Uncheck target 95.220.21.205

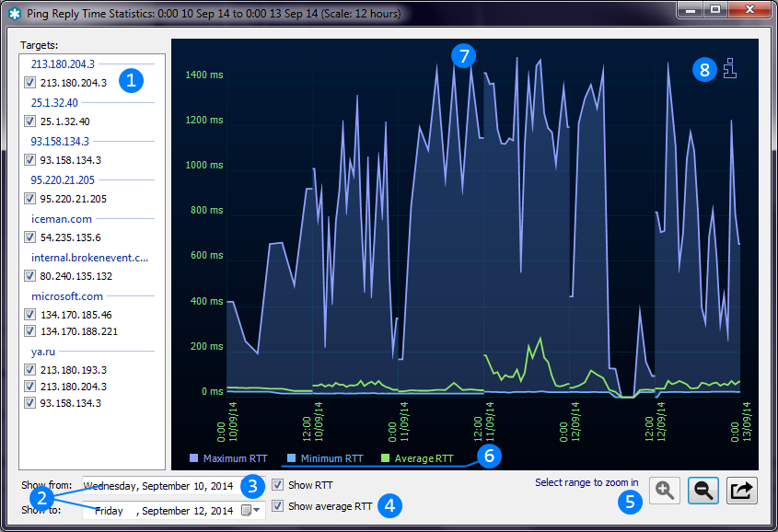(30, 199)
